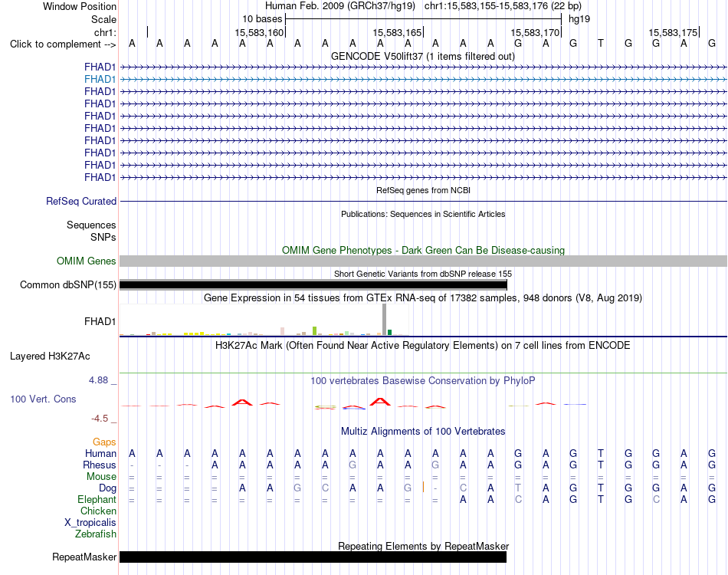Click the 'Layered H3K27Ac' track label

pos(50,356)
